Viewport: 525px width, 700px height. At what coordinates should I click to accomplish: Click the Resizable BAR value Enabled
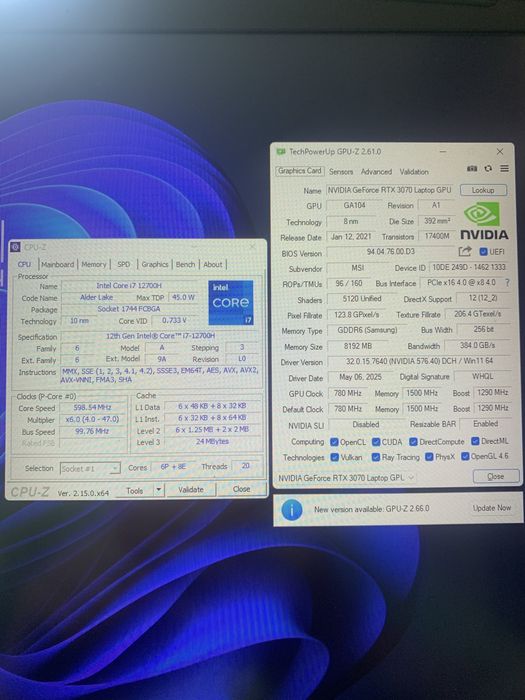tap(485, 424)
